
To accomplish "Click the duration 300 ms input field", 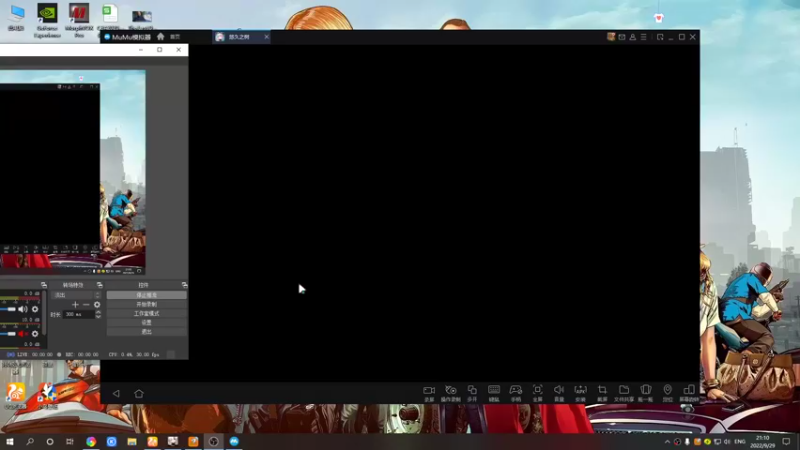I will (79, 314).
